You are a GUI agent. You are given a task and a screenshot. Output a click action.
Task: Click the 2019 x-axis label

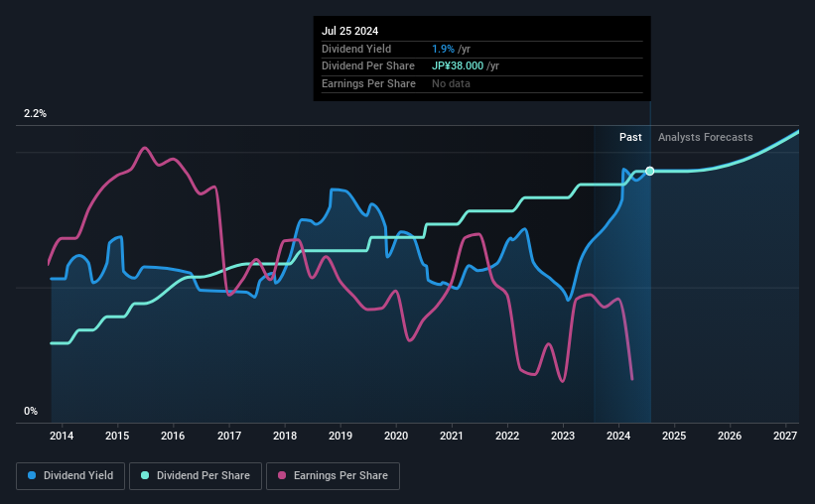(x=340, y=436)
